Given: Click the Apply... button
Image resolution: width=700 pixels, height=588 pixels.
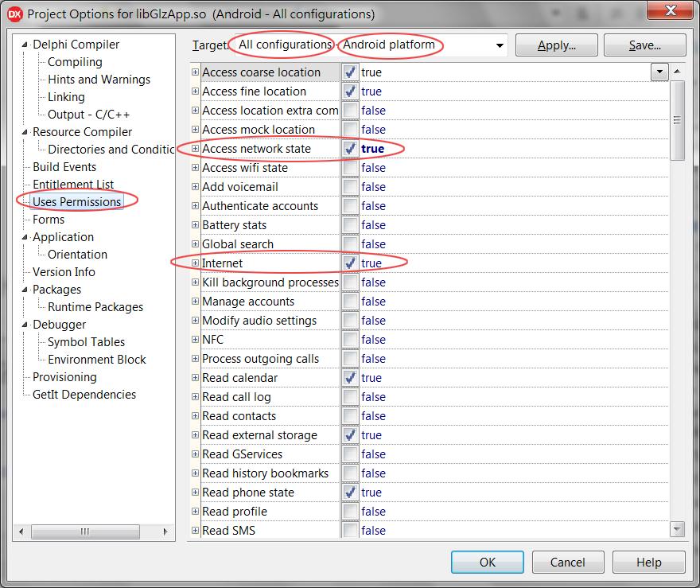Looking at the screenshot, I should coord(556,45).
